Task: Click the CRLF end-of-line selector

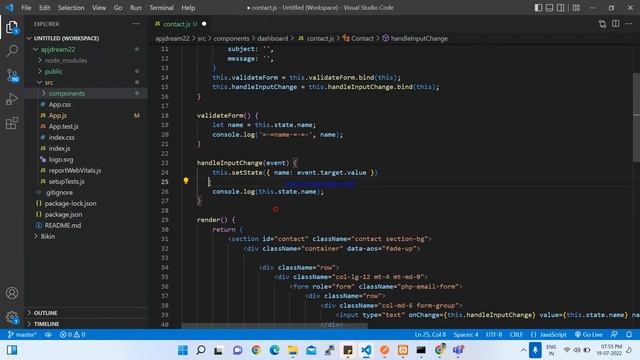Action: 516,334
